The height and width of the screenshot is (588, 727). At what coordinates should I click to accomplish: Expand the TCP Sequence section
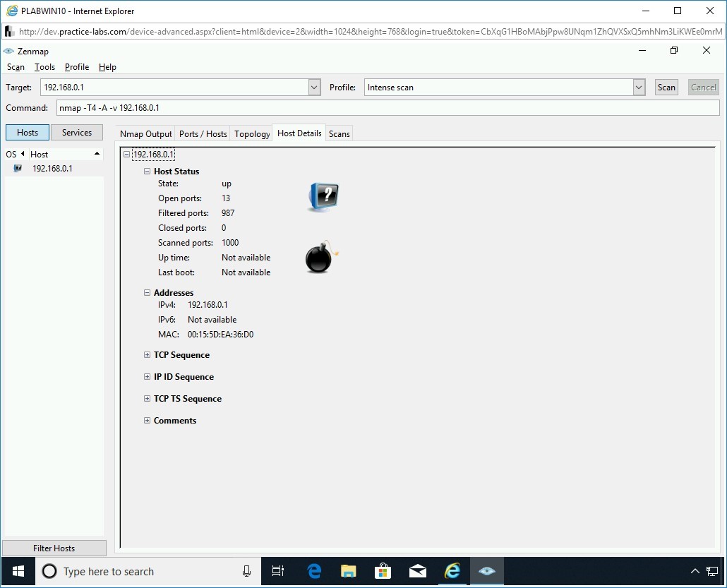148,355
